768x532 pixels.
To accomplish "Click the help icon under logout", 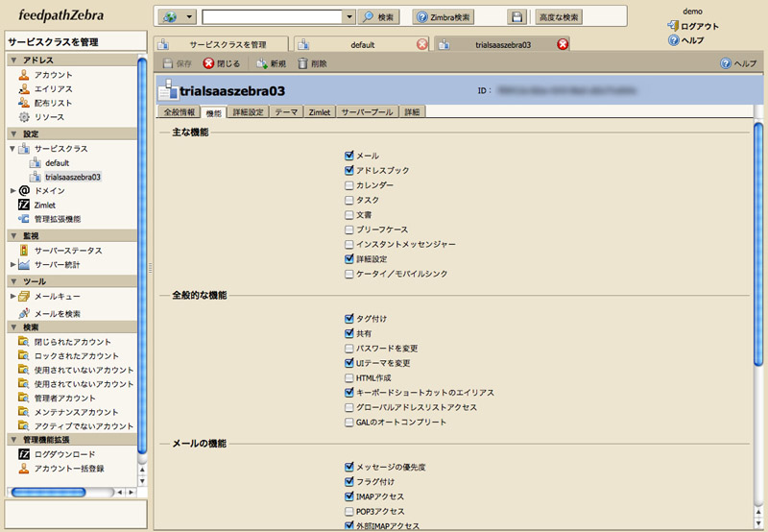I will click(674, 40).
